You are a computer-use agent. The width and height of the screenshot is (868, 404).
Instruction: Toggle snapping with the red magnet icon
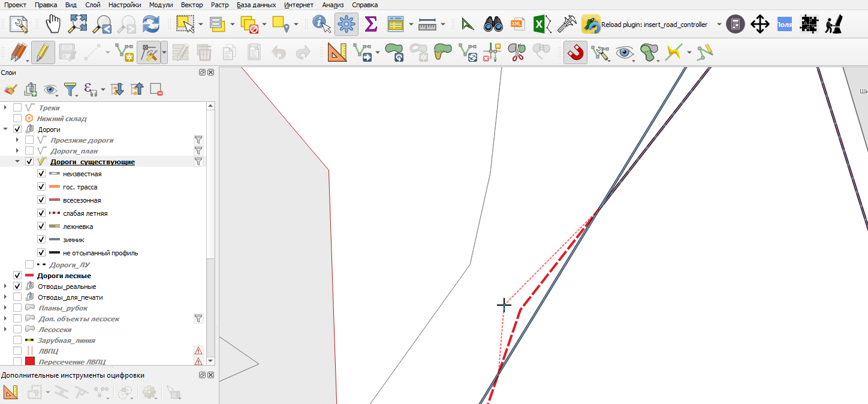coord(575,53)
